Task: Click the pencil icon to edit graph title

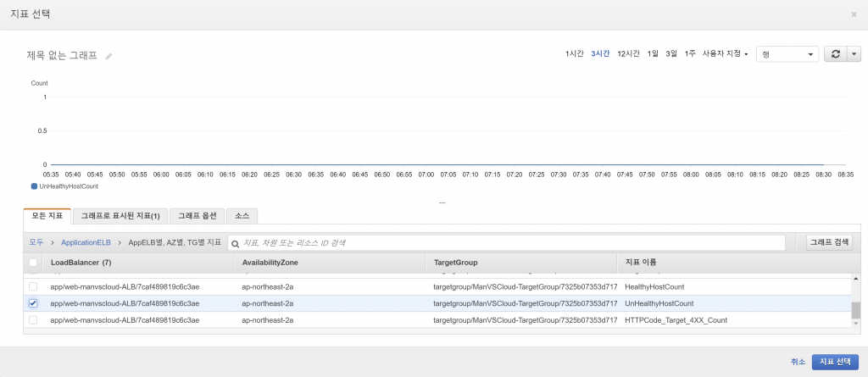Action: click(108, 56)
